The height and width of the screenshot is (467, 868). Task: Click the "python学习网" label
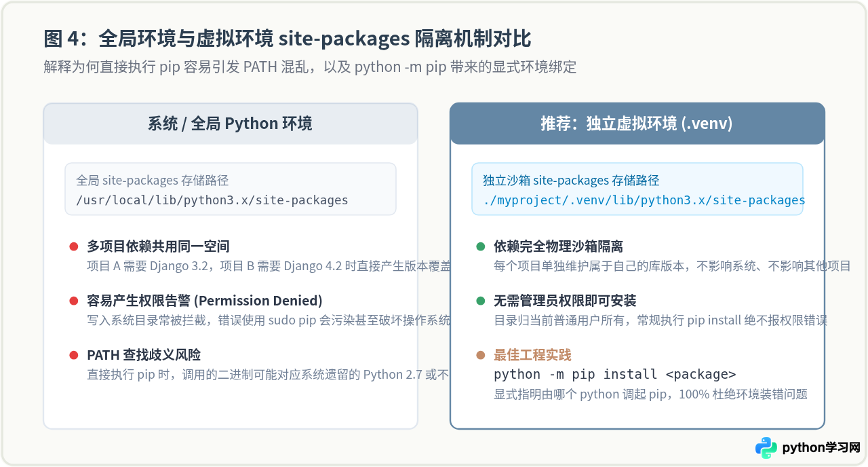coord(821,448)
